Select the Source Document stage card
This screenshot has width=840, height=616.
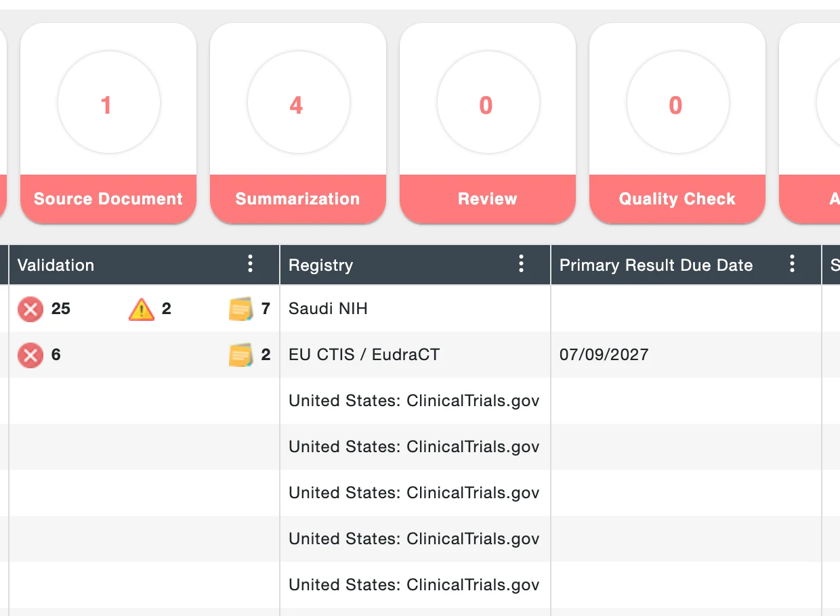(108, 123)
